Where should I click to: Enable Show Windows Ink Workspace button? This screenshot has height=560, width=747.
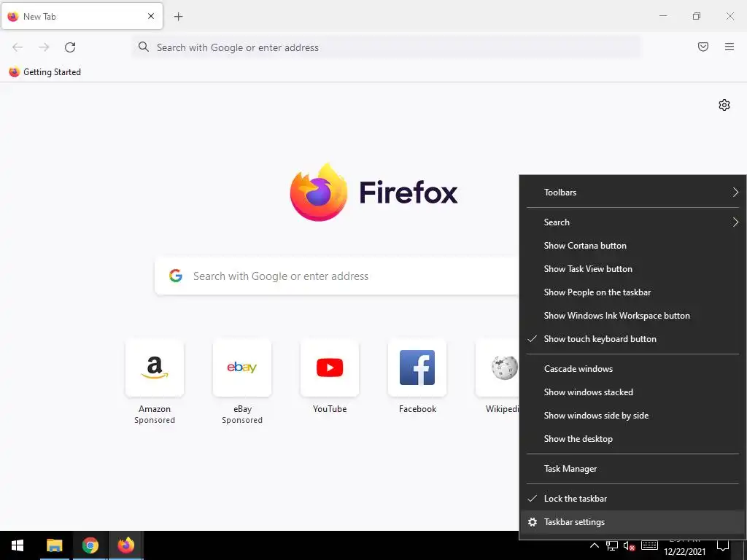632,316
